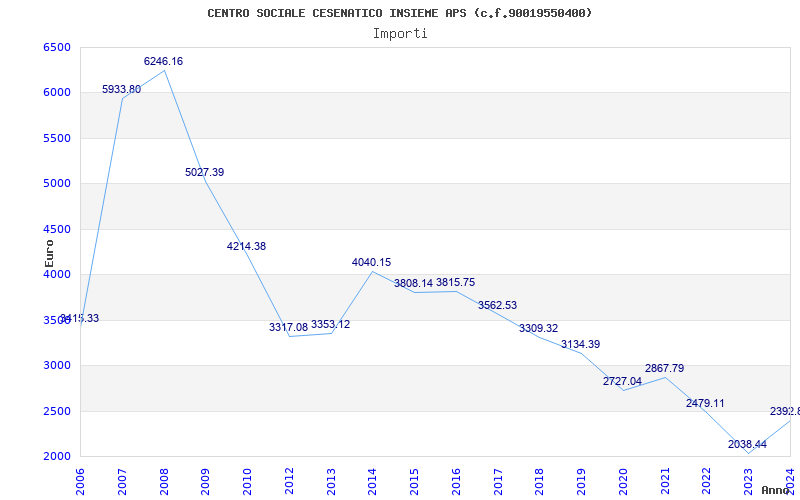The width and height of the screenshot is (800, 500).
Task: Click the 3000 y-axis tick
Action: tap(57, 366)
